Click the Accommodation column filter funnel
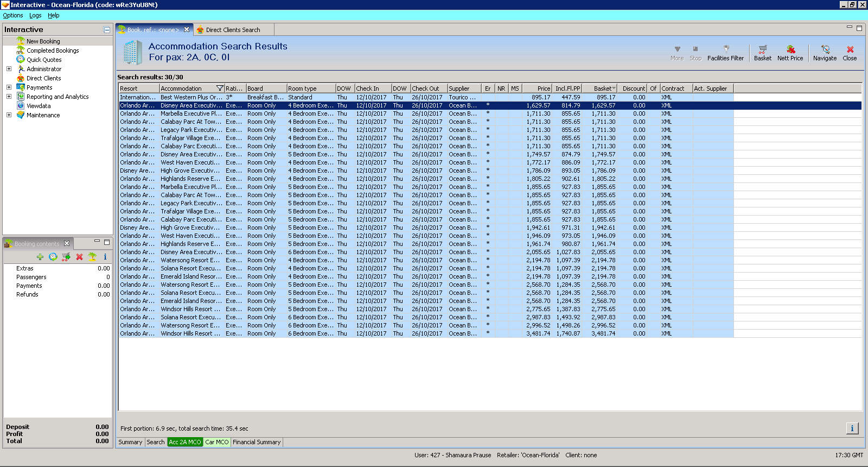 click(x=220, y=89)
